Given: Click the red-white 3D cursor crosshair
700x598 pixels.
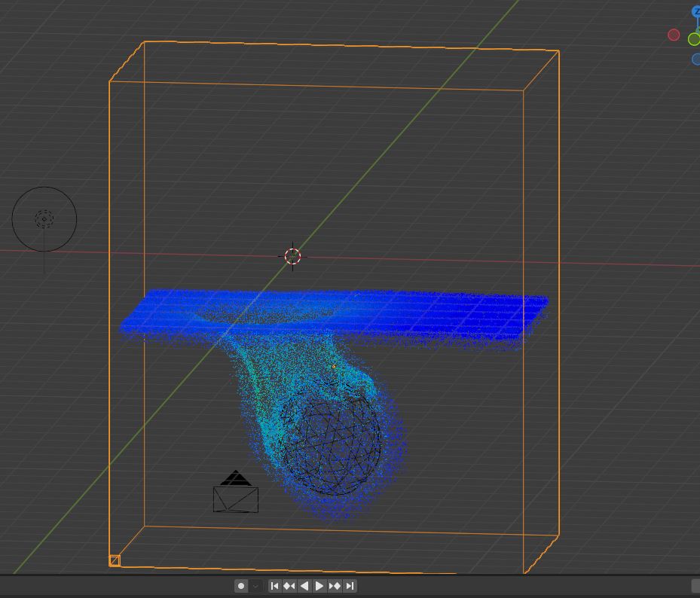Looking at the screenshot, I should (293, 256).
